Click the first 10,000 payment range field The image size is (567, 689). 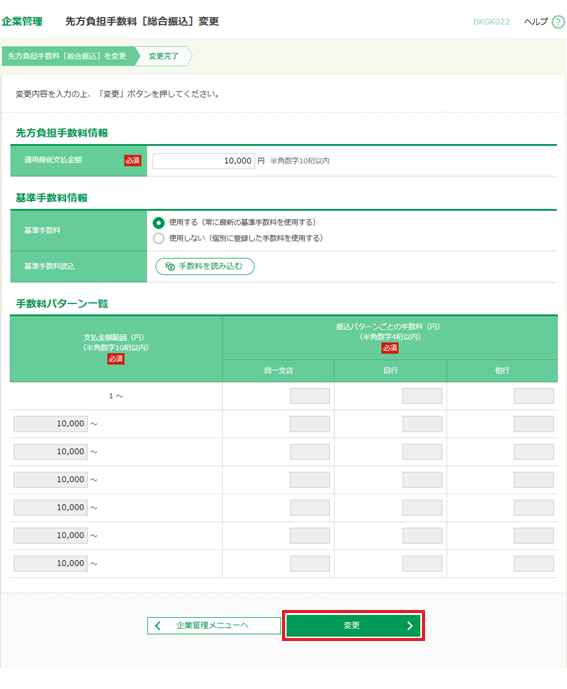click(x=51, y=424)
